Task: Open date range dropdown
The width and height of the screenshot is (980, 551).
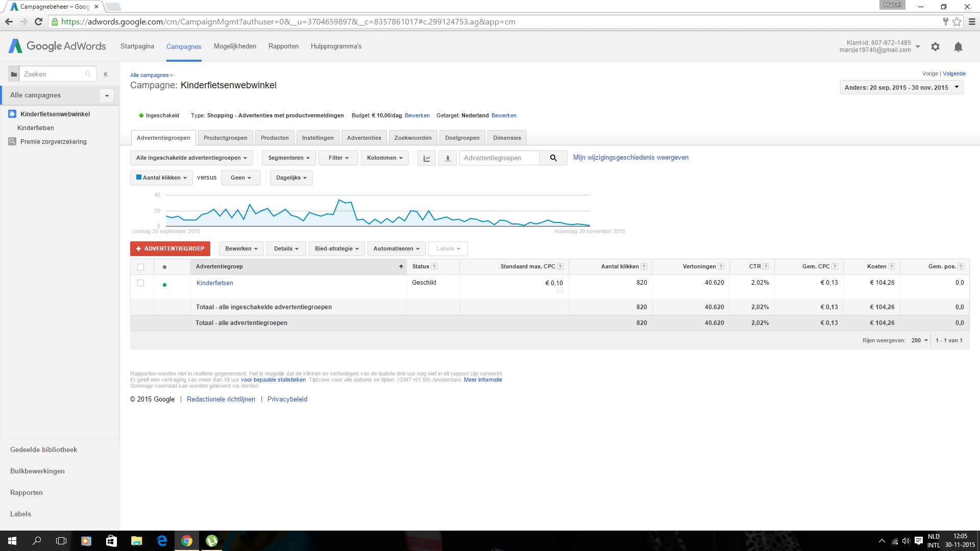Action: 901,87
